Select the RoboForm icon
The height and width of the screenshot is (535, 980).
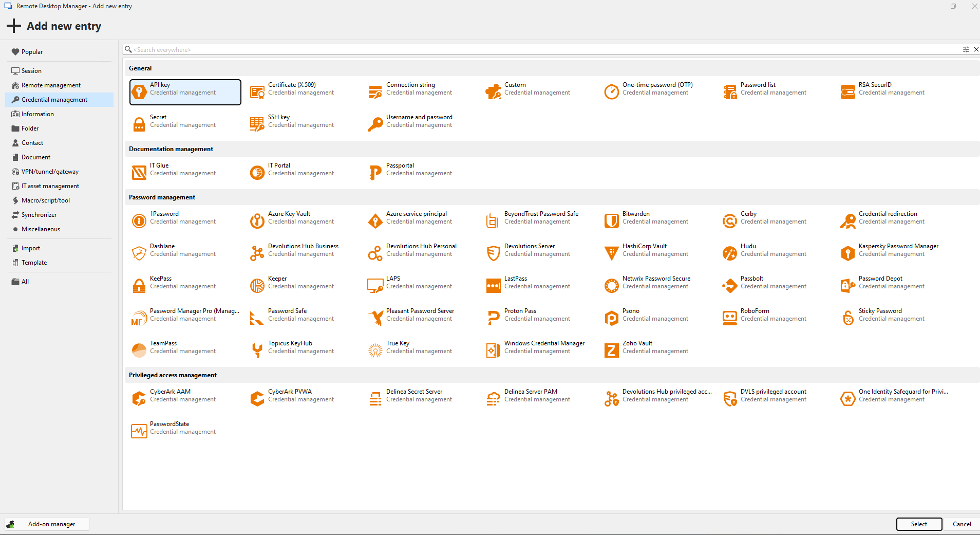[730, 318]
